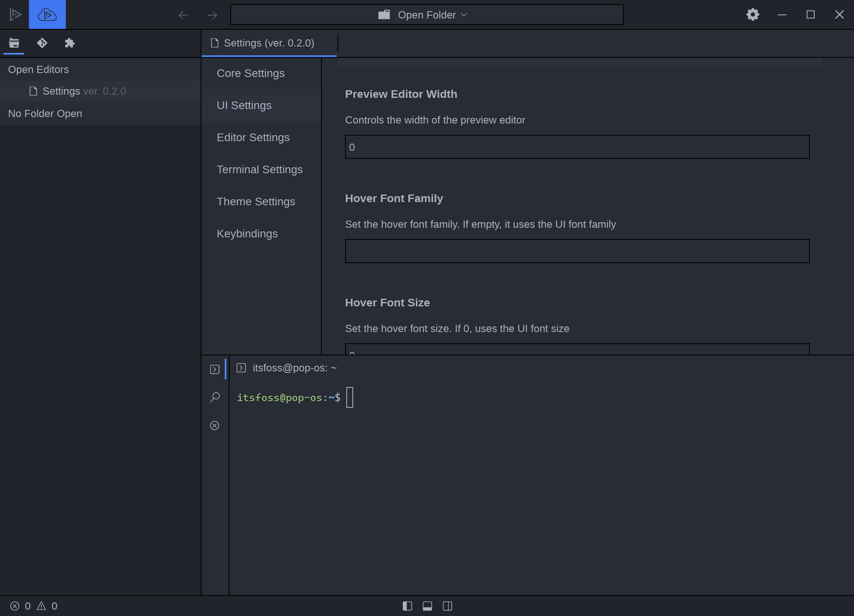Toggle the bottom panel visibility in status bar
Screen dimensions: 854x616
pos(427,606)
